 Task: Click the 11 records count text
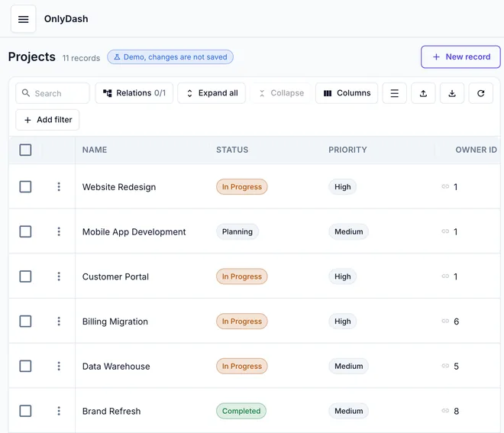pos(81,58)
